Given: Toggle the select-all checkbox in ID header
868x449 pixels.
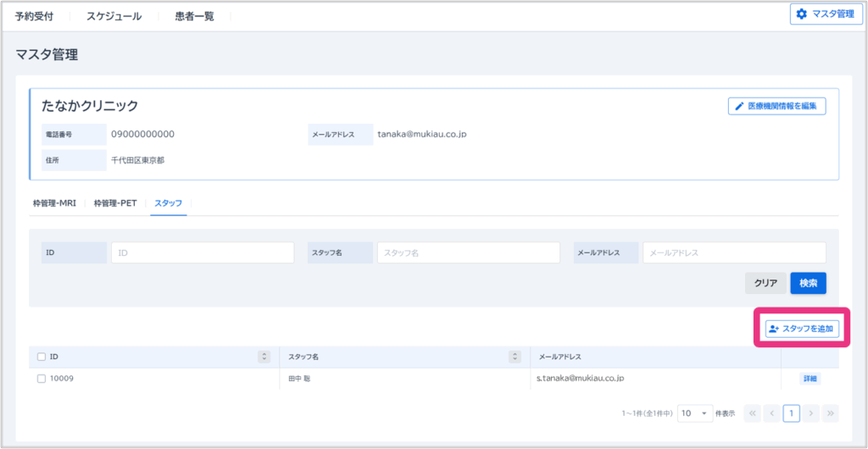Looking at the screenshot, I should coord(42,357).
